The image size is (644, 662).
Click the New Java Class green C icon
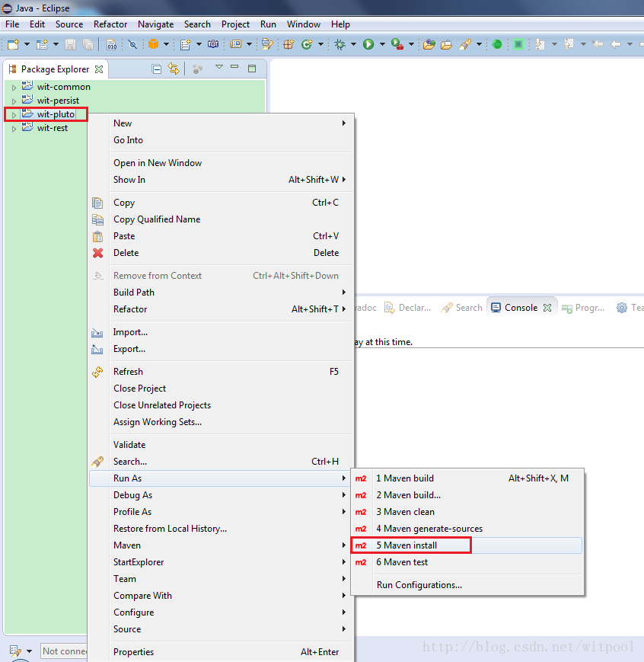pyautogui.click(x=307, y=44)
